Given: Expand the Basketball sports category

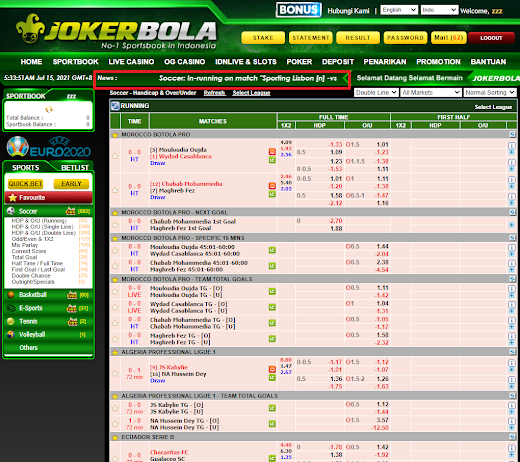Looking at the screenshot, I should click(x=48, y=295).
